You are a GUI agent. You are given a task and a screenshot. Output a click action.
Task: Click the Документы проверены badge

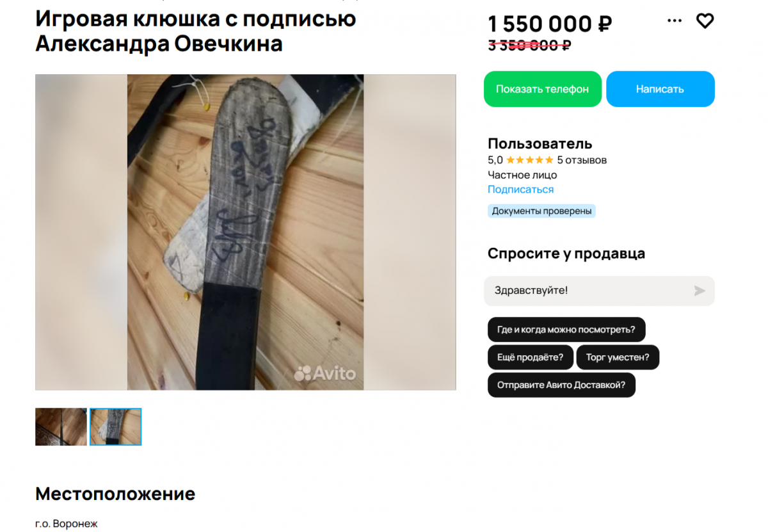541,211
